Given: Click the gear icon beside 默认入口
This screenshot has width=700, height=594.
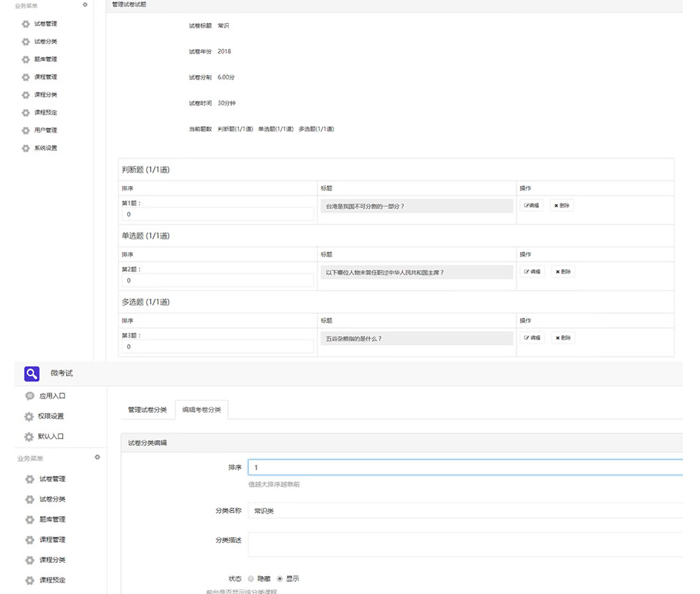Looking at the screenshot, I should (x=30, y=436).
